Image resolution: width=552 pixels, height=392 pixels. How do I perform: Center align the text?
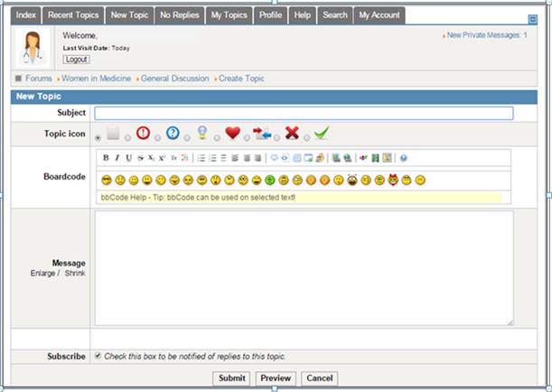click(x=248, y=158)
